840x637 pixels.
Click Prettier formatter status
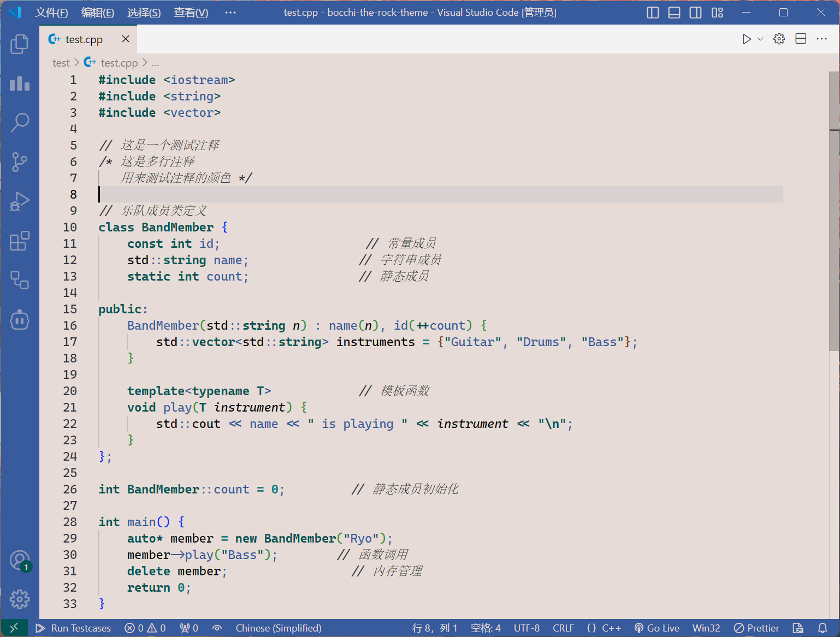click(x=756, y=628)
